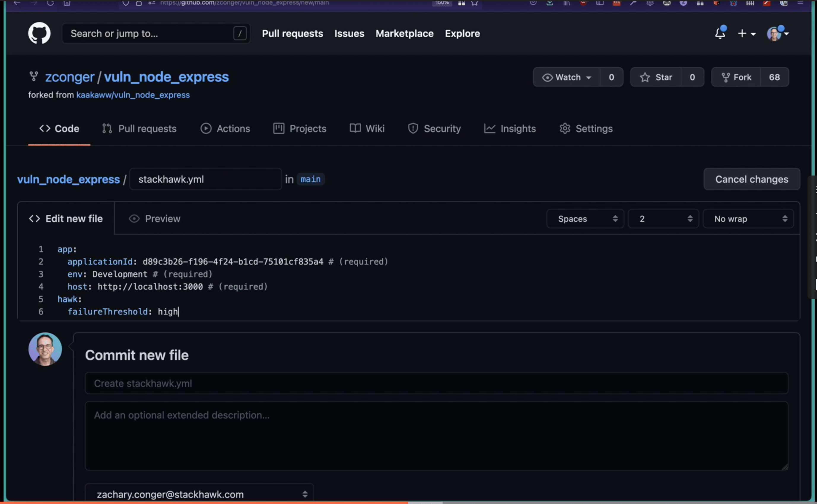Bookmark the page with the star icon
This screenshot has height=504, width=817.
point(475,3)
